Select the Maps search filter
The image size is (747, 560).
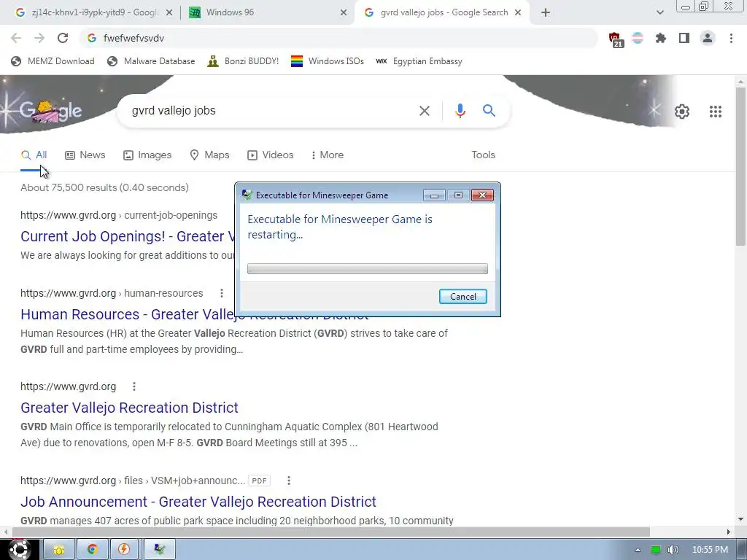209,155
